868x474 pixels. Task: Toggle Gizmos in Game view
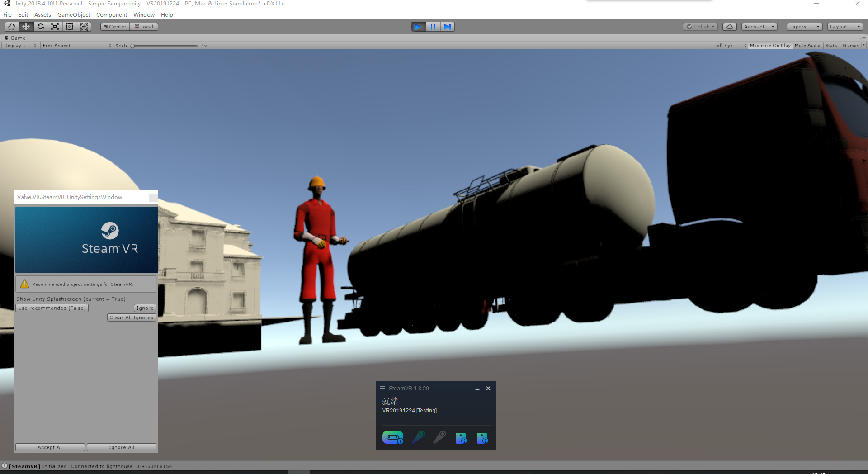pyautogui.click(x=851, y=46)
